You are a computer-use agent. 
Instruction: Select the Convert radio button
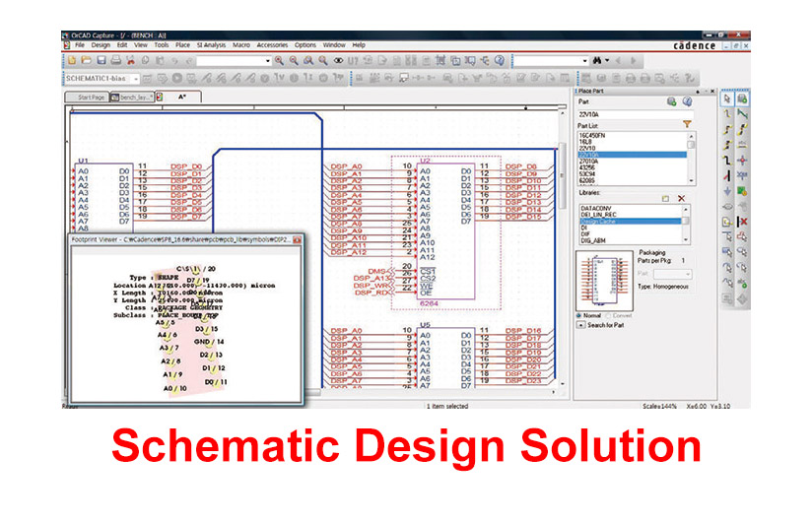[x=608, y=315]
